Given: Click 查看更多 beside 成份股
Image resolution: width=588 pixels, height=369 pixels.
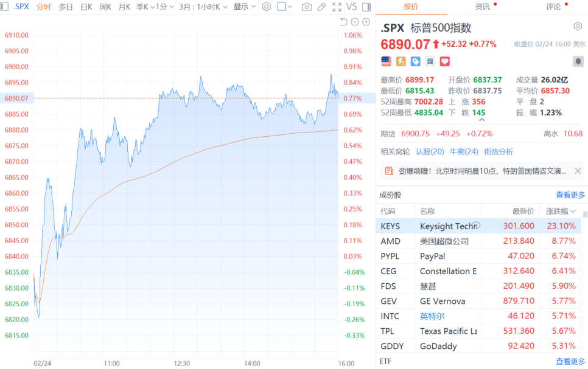Looking at the screenshot, I should [x=570, y=195].
